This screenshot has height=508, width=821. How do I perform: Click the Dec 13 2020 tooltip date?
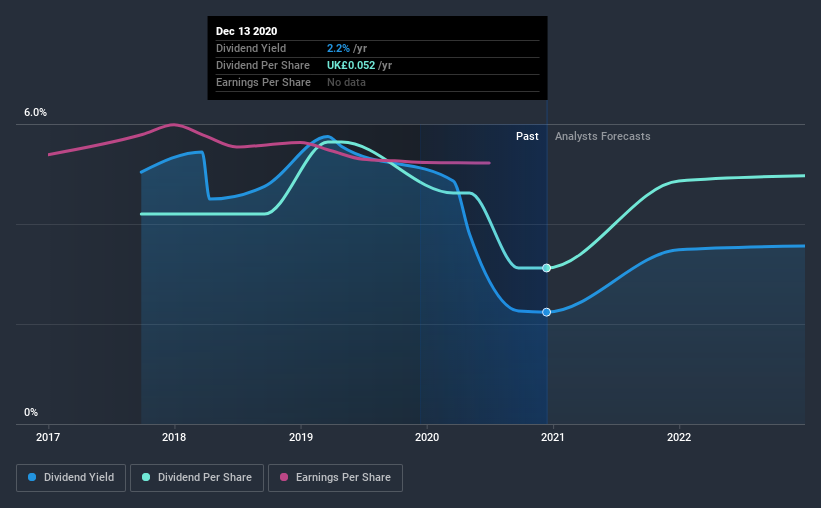[247, 31]
